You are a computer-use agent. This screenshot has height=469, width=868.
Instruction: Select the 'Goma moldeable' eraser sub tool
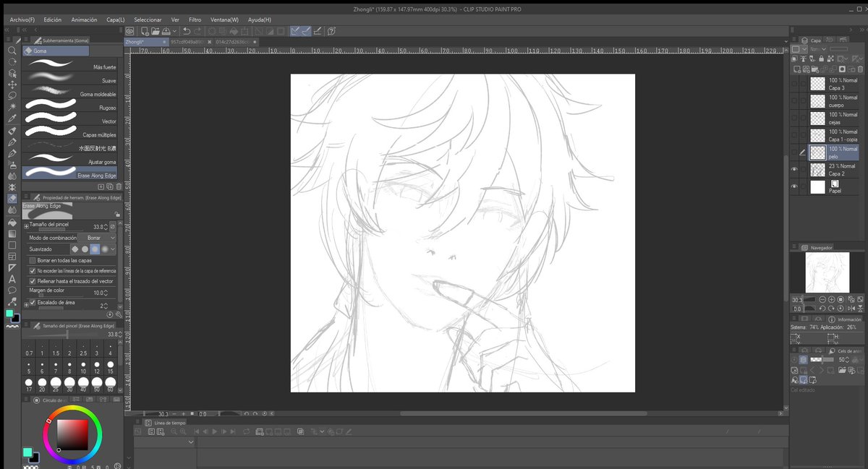pos(70,92)
